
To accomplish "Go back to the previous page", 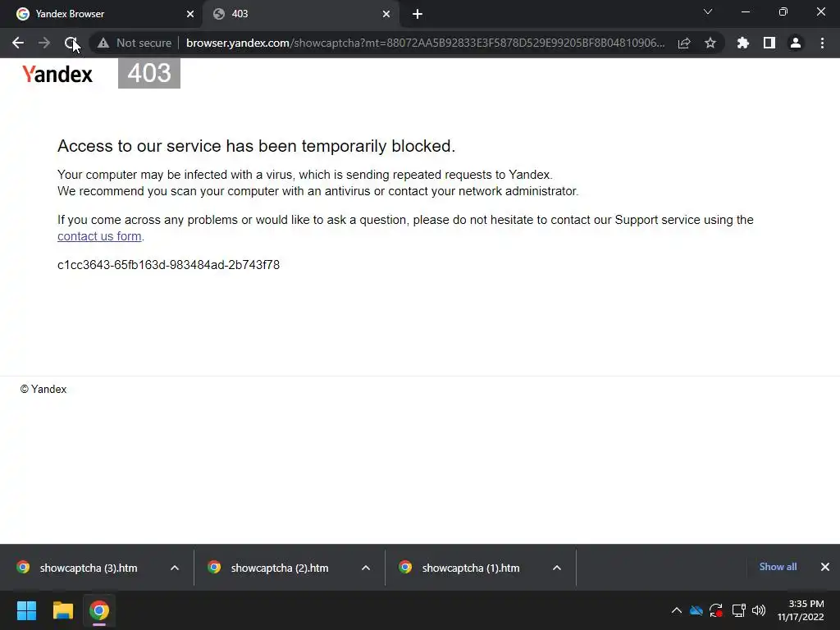I will 18,43.
